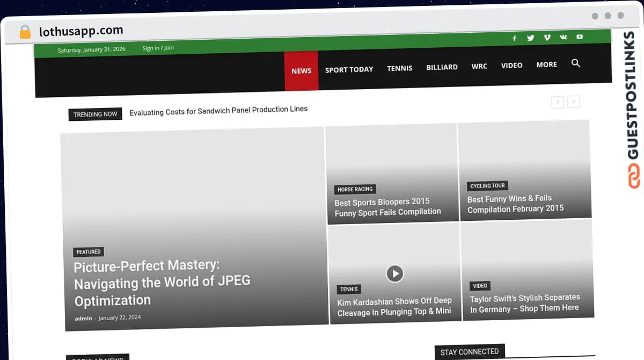The image size is (644, 360).
Task: Open the SPORT TODAY menu
Action: (x=349, y=70)
